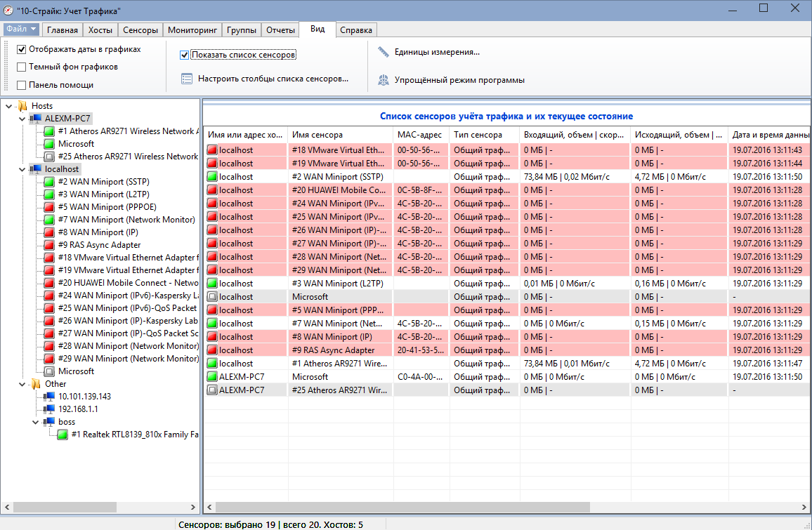Collapse the Hosts root node
Image resolution: width=812 pixels, height=530 pixels.
(9, 105)
